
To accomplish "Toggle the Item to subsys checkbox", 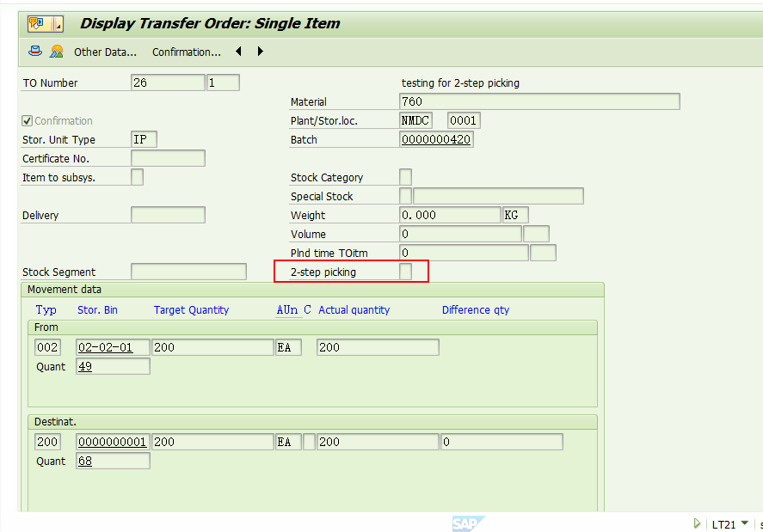I will point(135,176).
